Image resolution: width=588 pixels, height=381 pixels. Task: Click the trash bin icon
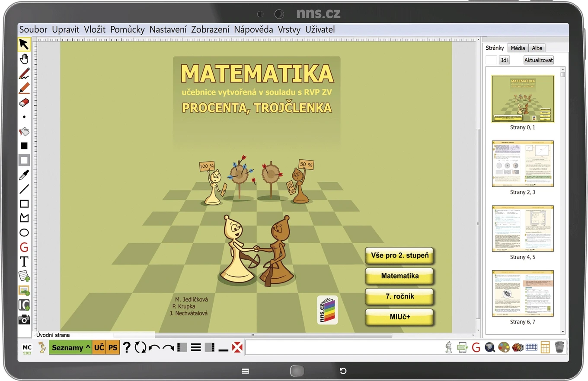(x=559, y=347)
